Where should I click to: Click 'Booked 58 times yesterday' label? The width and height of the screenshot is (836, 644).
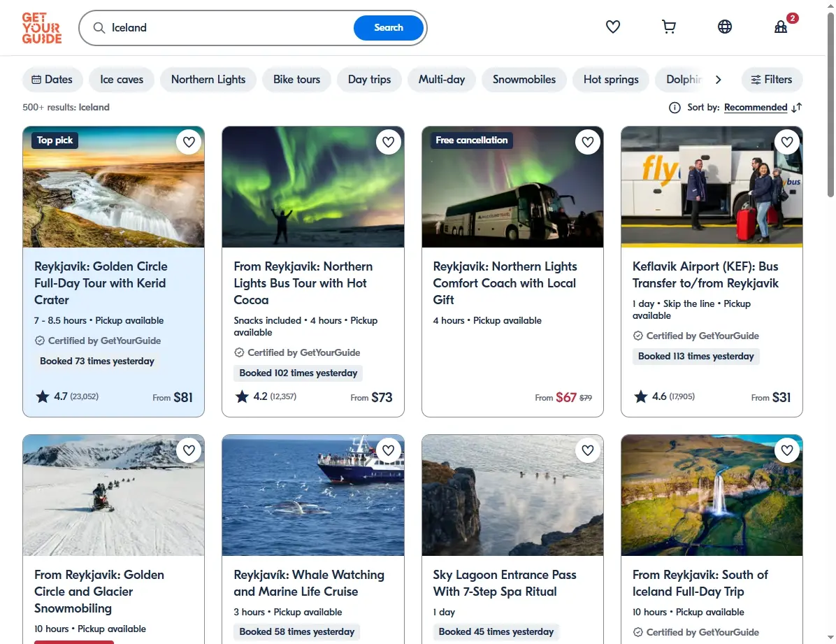296,631
